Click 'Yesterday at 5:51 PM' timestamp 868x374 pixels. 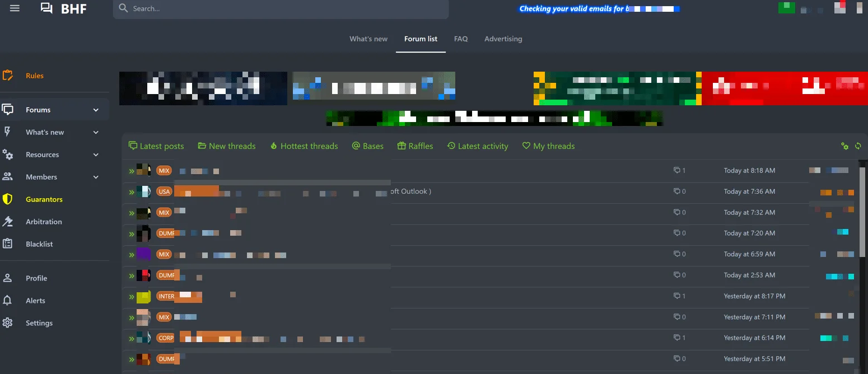click(754, 358)
